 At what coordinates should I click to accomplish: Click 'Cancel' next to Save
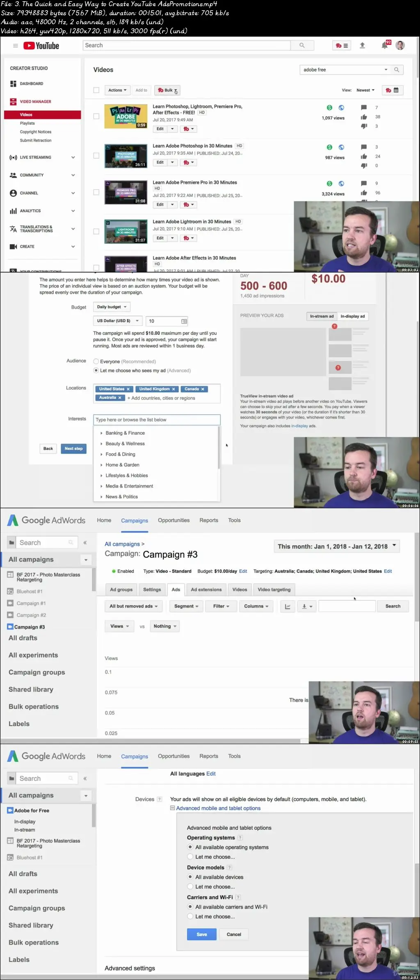(234, 934)
